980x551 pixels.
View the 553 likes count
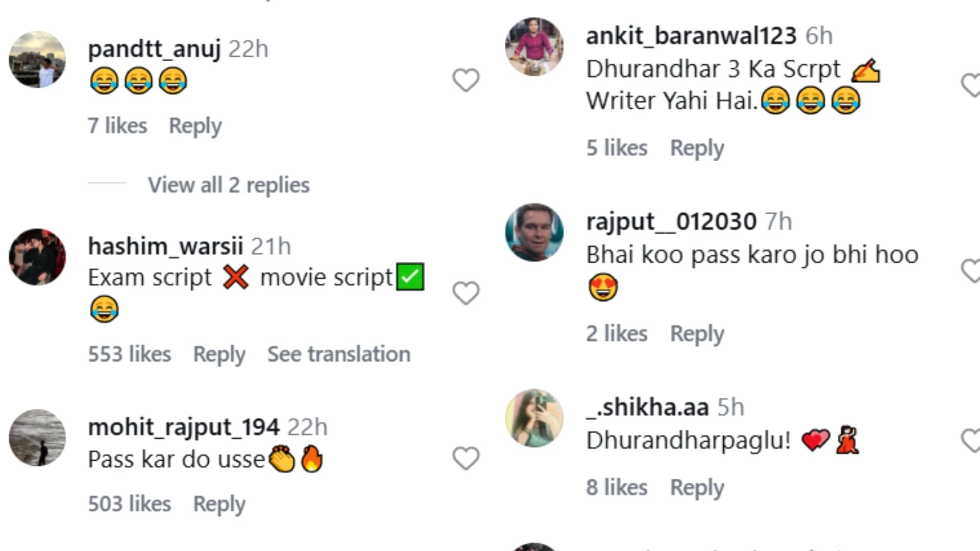pyautogui.click(x=129, y=354)
